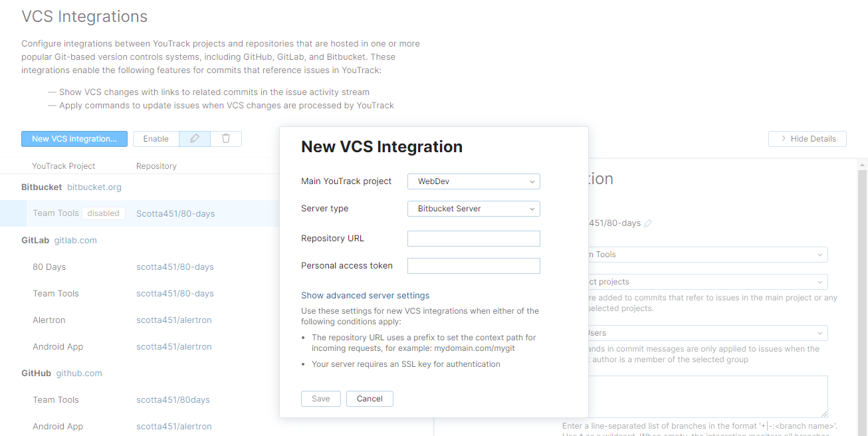Open the Main YouTrack project dropdown
The image size is (868, 436).
(x=473, y=181)
